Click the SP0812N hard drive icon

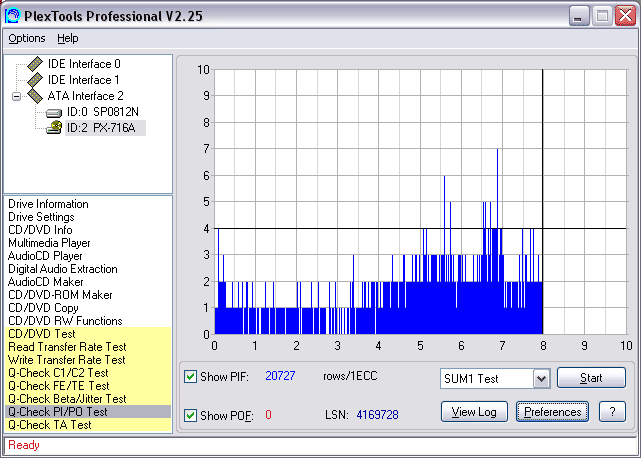(54, 112)
